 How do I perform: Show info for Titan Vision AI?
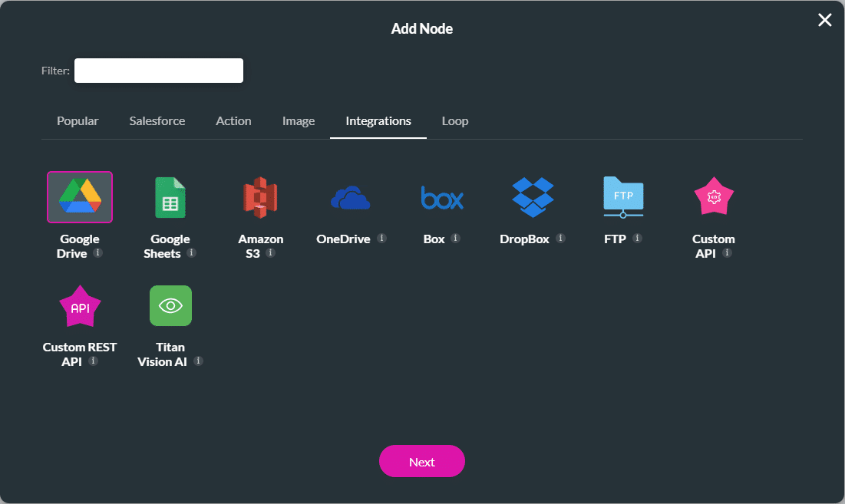[198, 361]
